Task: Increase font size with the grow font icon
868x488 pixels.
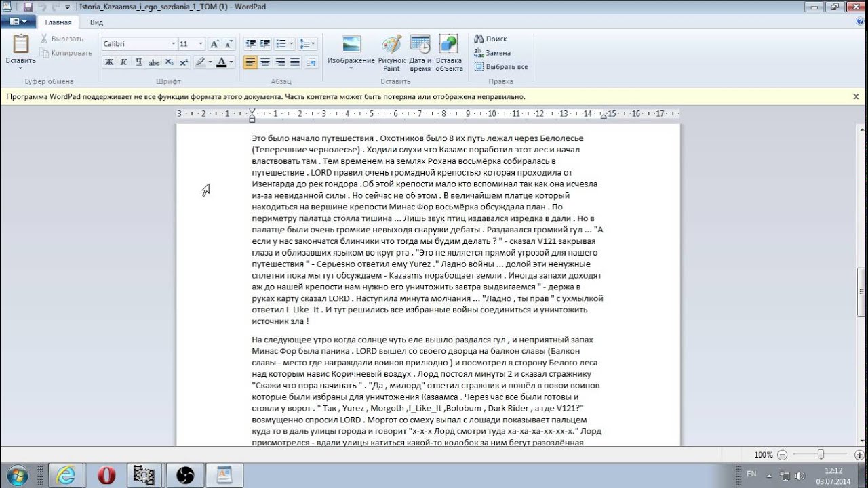Action: click(215, 43)
